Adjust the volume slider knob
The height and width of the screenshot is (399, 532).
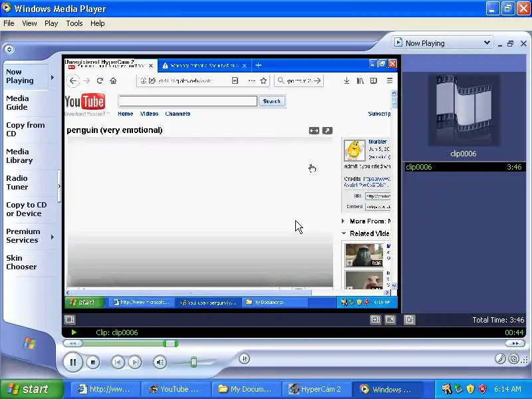pos(194,362)
